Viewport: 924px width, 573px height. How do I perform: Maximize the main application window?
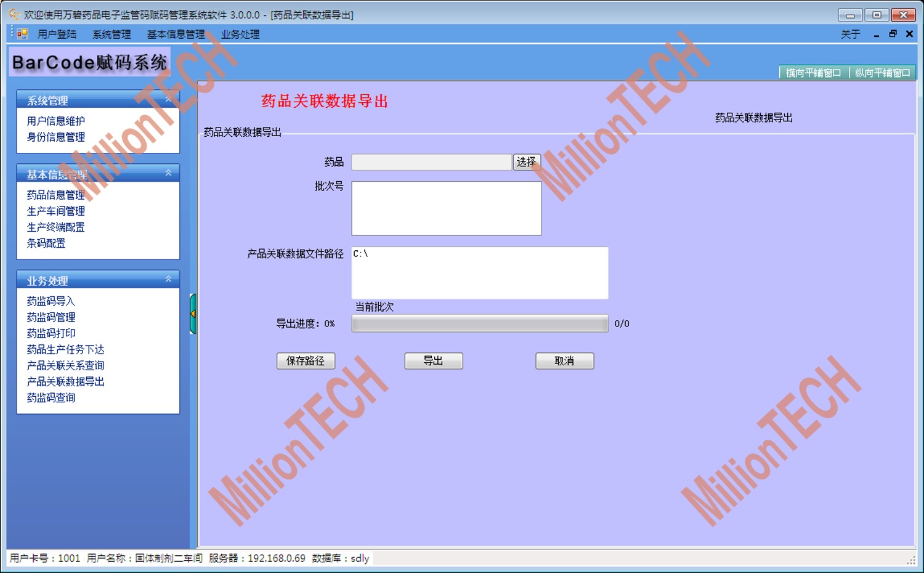[x=877, y=15]
